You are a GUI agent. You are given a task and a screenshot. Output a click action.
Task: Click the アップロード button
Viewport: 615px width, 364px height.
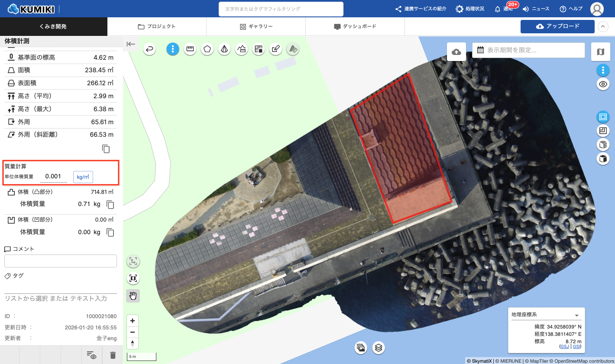tap(557, 26)
